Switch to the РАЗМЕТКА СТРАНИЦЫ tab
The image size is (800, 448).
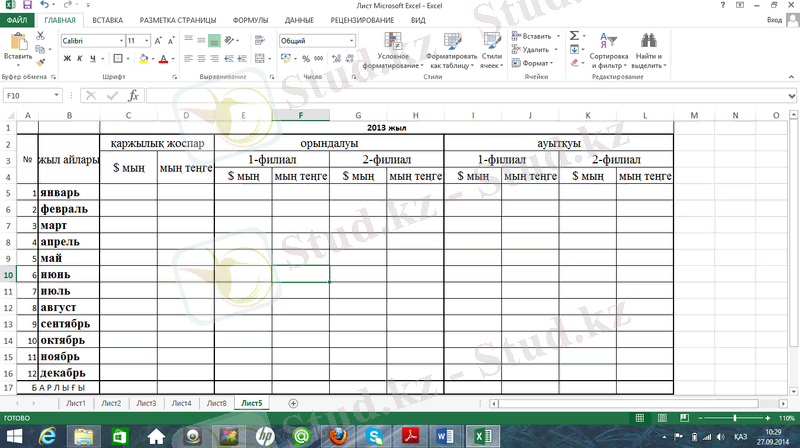(178, 20)
